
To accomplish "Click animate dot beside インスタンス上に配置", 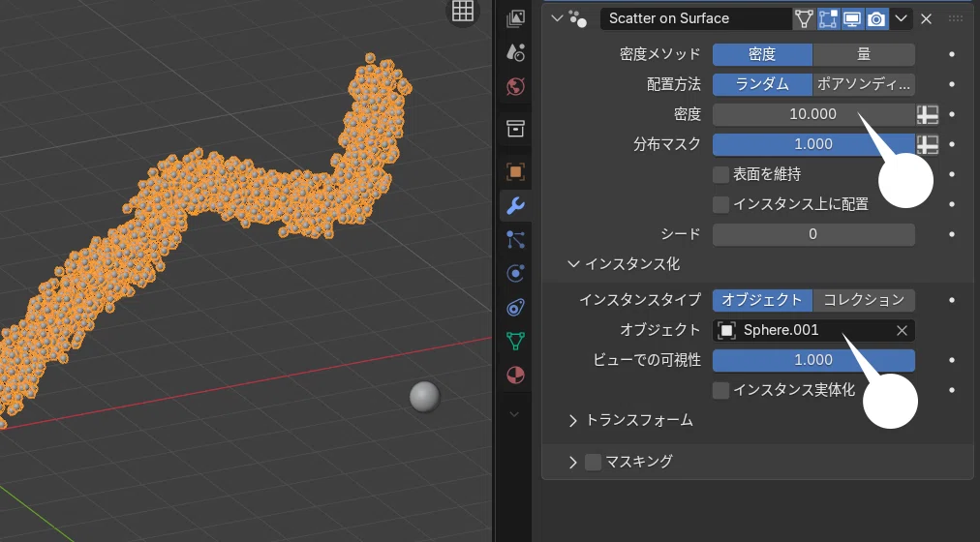I will (952, 204).
